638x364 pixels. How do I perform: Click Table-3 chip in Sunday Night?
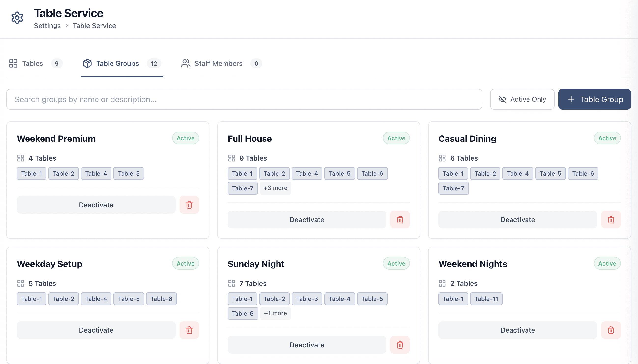(307, 299)
